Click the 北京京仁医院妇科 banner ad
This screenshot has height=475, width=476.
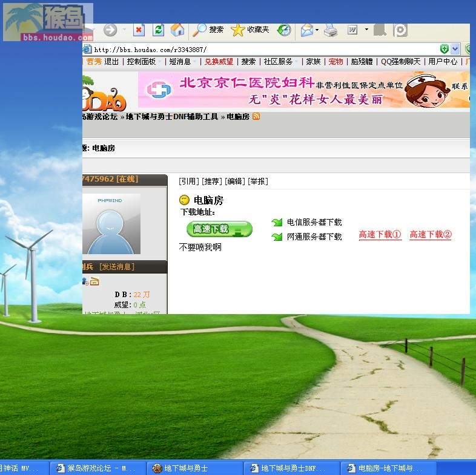tap(304, 90)
